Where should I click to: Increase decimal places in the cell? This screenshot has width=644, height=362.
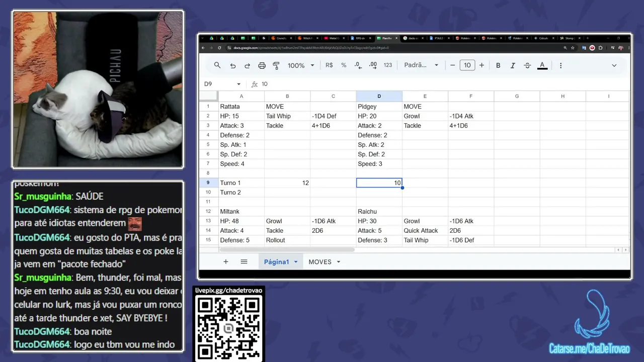pyautogui.click(x=373, y=65)
